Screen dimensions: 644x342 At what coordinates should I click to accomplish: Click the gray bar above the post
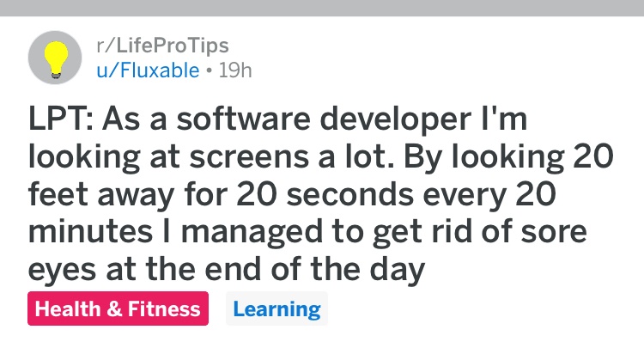point(322,8)
